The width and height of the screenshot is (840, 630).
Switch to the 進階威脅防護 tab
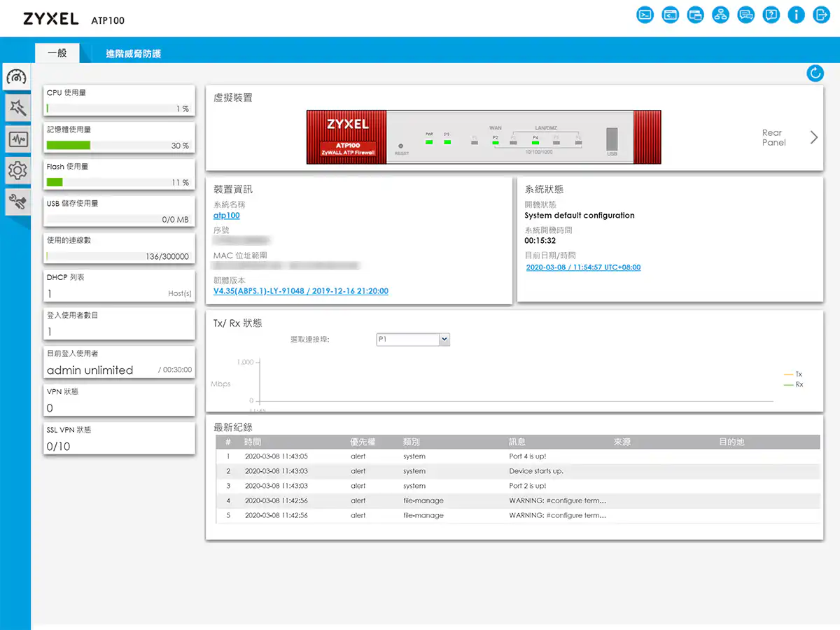pyautogui.click(x=134, y=54)
